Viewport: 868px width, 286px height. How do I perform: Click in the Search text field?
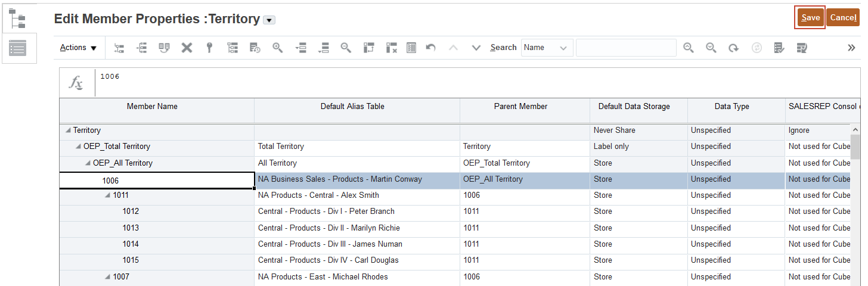[625, 48]
